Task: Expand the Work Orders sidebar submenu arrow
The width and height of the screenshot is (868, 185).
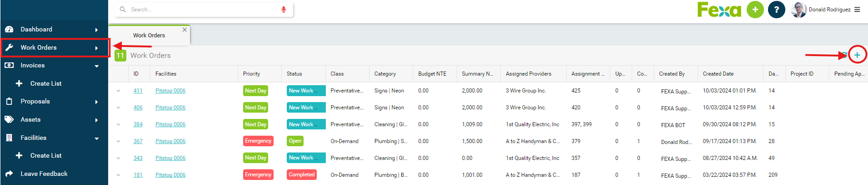Action: [96, 48]
